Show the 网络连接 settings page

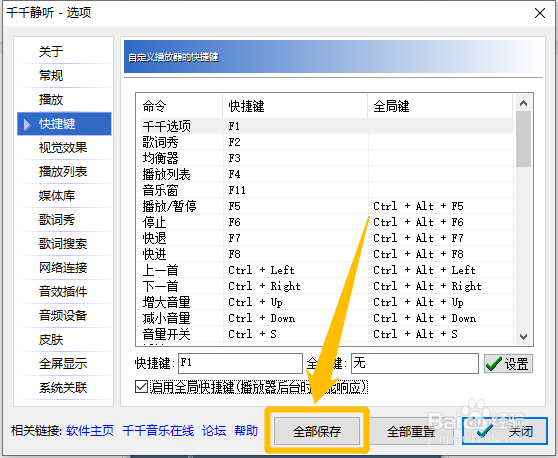tap(63, 268)
